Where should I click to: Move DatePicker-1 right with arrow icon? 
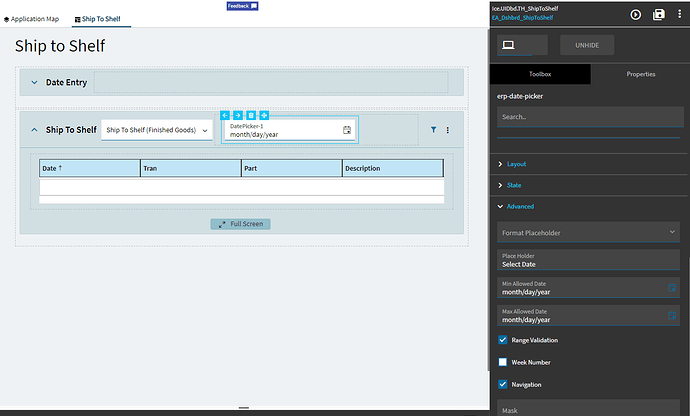[238, 115]
